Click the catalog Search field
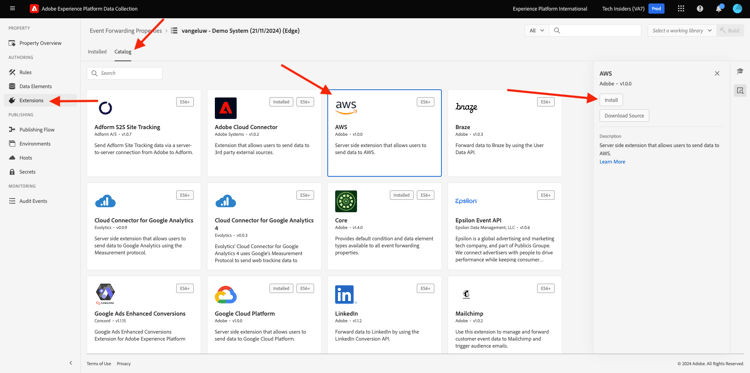The width and height of the screenshot is (750, 373). click(124, 73)
